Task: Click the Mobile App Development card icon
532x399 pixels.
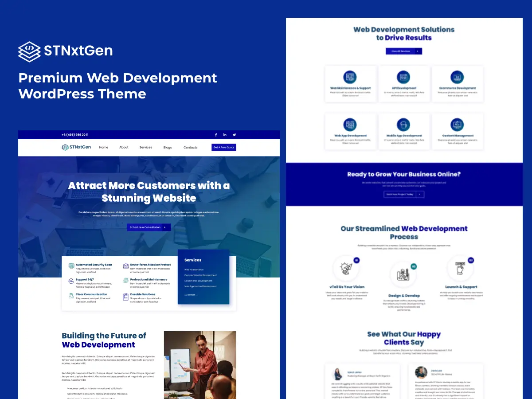Action: 403,125
